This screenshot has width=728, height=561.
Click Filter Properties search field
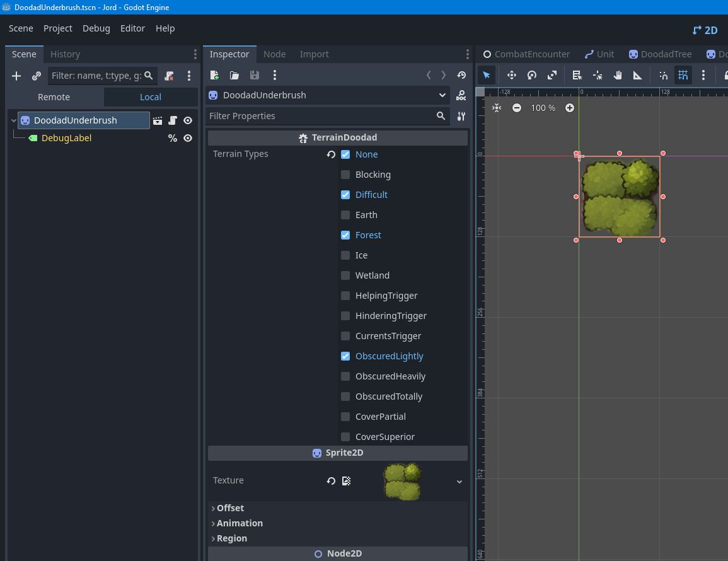[x=327, y=116]
